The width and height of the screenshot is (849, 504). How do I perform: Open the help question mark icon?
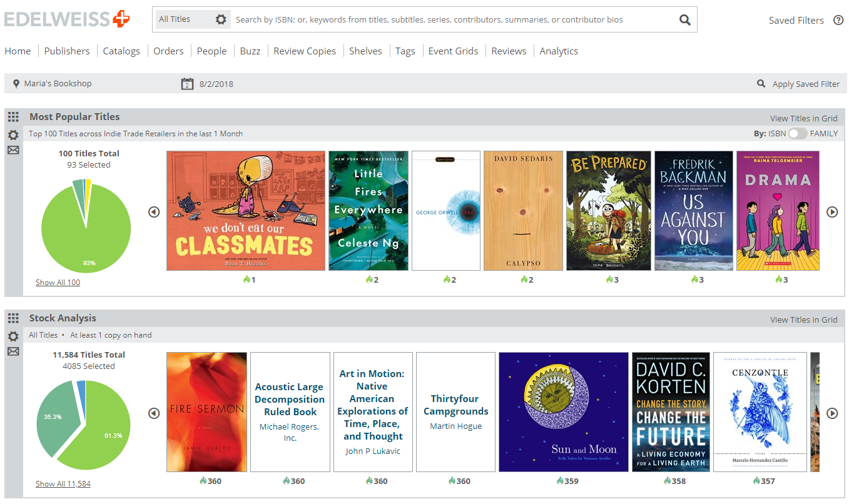pyautogui.click(x=838, y=20)
